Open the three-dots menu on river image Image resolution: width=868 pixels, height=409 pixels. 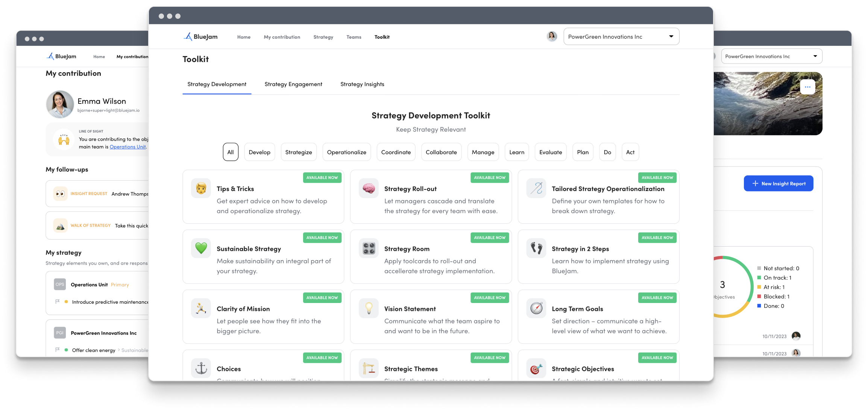pyautogui.click(x=807, y=87)
